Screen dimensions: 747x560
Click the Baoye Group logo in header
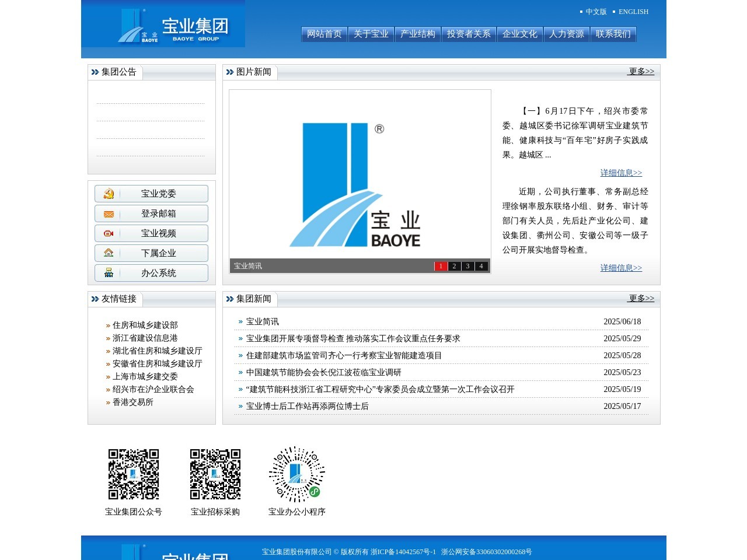point(163,23)
